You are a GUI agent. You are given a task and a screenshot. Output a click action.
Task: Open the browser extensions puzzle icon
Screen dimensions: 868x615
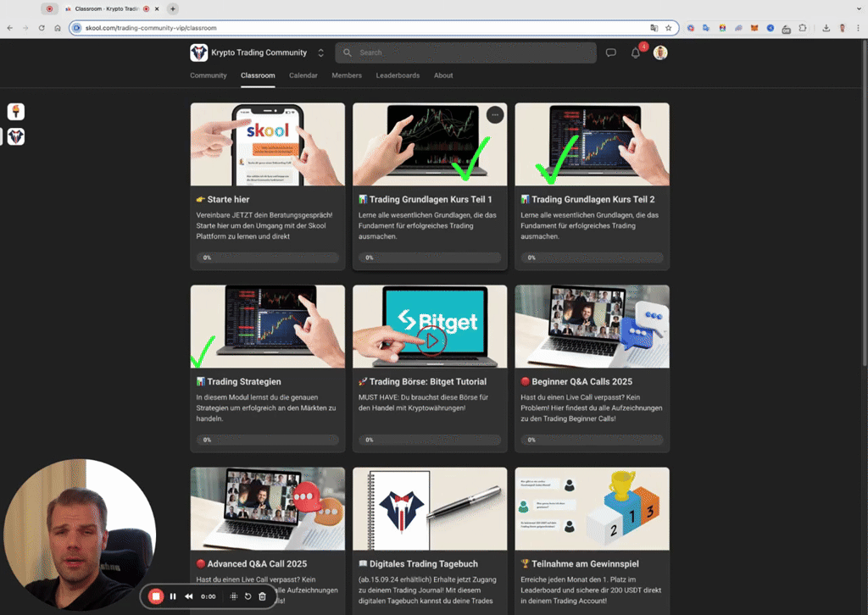[x=803, y=28]
